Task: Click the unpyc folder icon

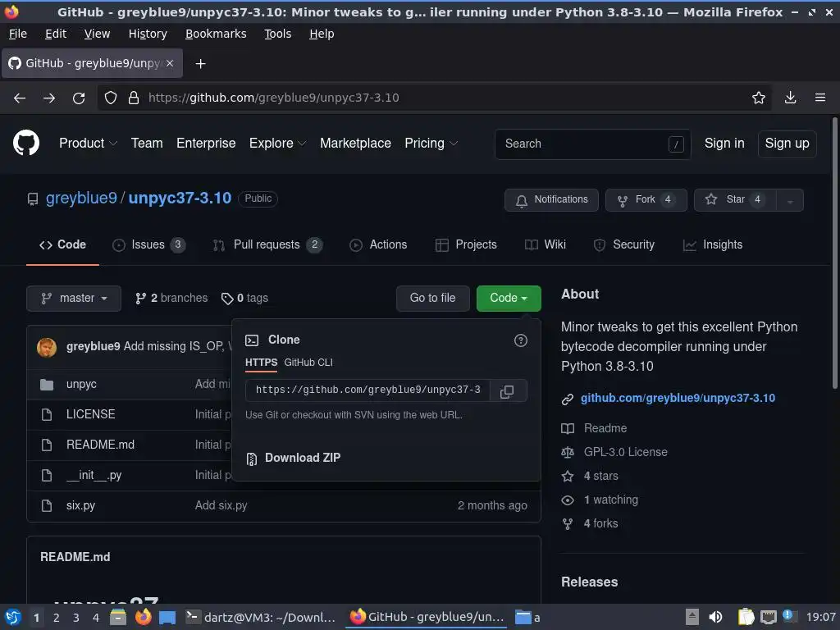Action: [47, 385]
